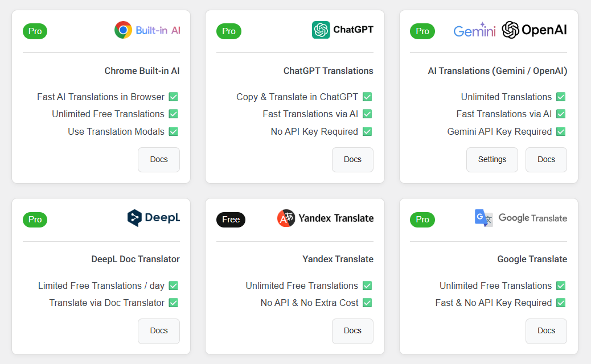Toggle the Limited Free Translations / day checkbox

[x=174, y=286]
